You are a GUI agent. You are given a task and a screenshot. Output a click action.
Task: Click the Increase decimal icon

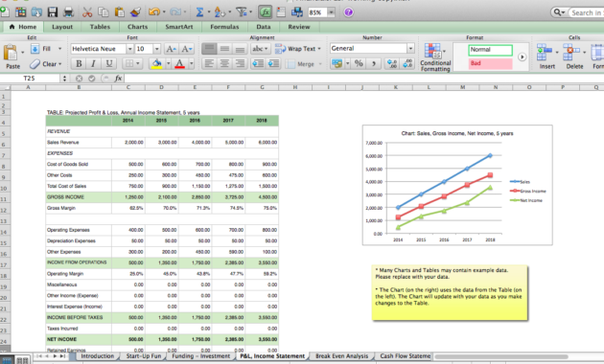pos(392,63)
